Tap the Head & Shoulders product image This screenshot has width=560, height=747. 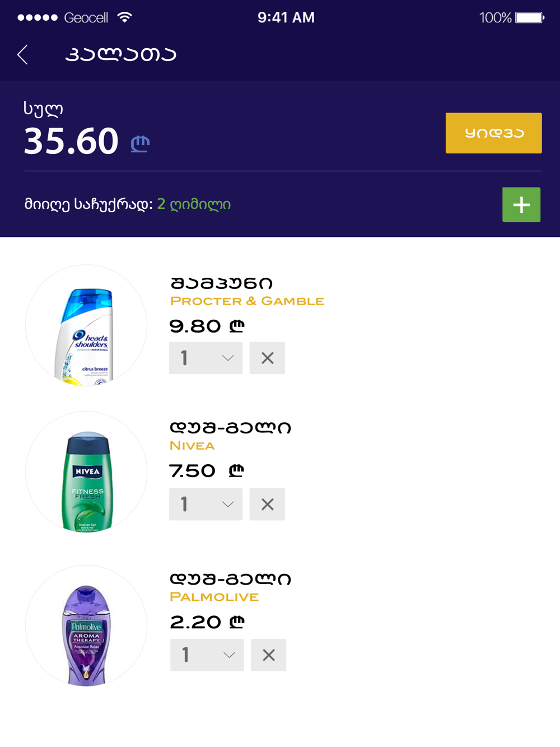tap(86, 325)
